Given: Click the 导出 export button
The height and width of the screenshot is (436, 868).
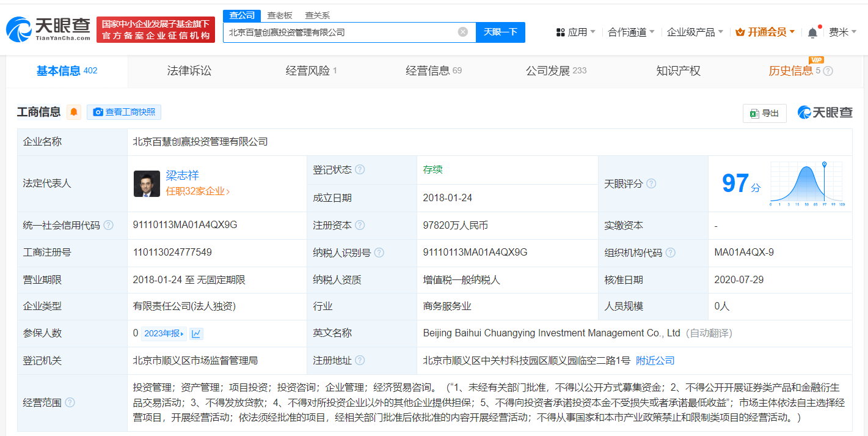Looking at the screenshot, I should [764, 113].
